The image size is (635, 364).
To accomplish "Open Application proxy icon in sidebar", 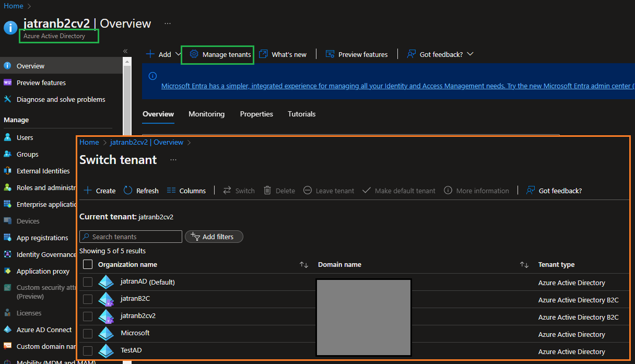I will point(7,271).
